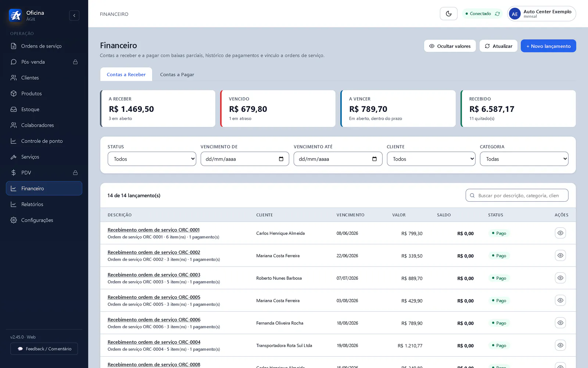Open the Produtos section
The width and height of the screenshot is (588, 368).
[x=44, y=93]
